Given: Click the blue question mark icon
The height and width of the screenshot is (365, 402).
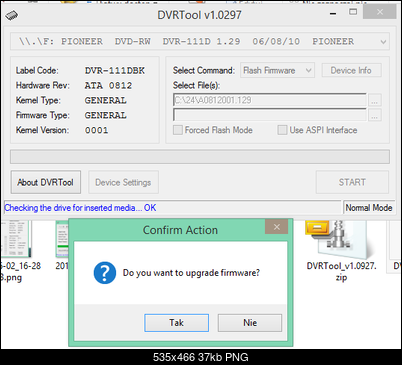Looking at the screenshot, I should pos(105,273).
